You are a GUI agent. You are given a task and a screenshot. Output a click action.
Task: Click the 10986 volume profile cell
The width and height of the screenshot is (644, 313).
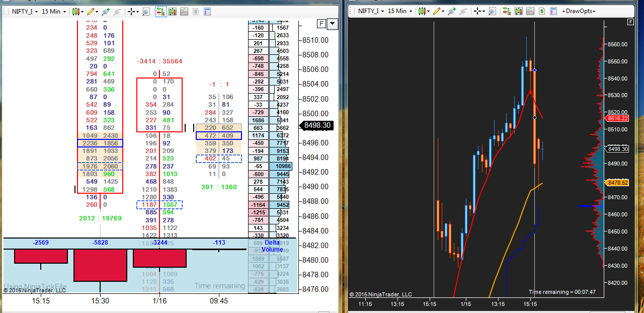tap(281, 166)
